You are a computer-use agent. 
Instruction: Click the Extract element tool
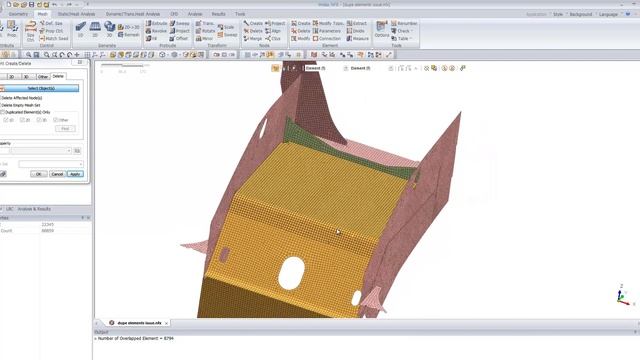[357, 23]
